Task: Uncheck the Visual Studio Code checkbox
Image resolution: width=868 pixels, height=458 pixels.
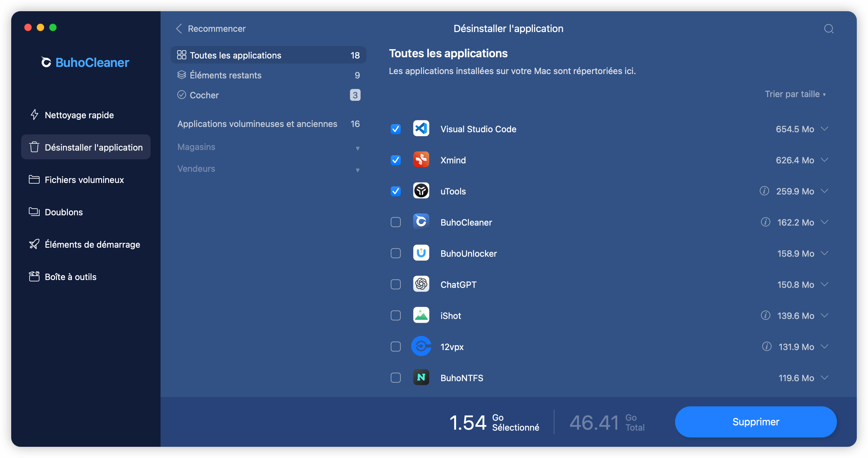Action: (x=396, y=129)
